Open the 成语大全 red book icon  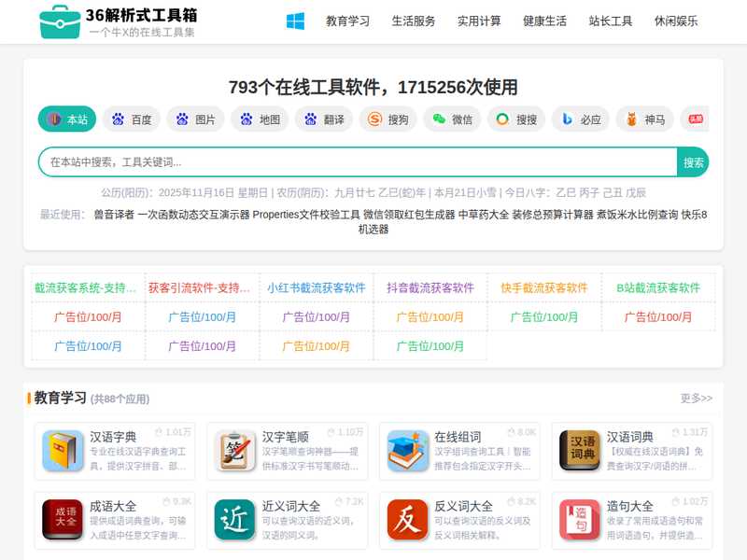click(63, 519)
